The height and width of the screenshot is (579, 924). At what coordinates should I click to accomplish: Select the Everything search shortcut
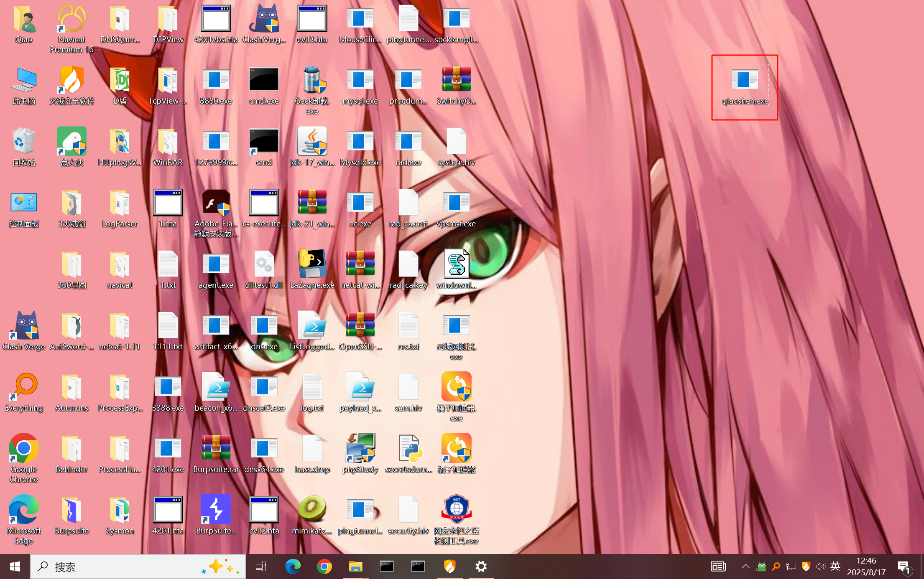[24, 386]
